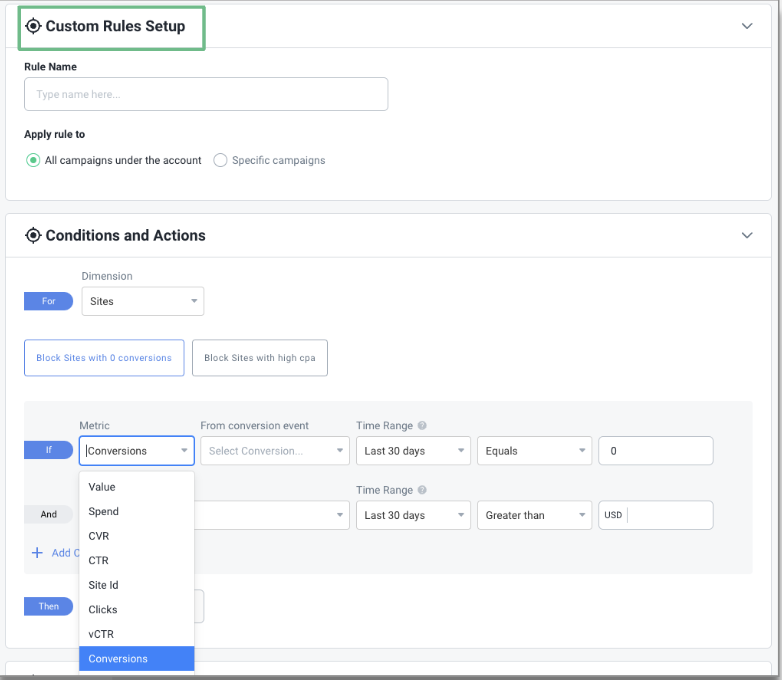Choose CTR from the Metric list

tap(99, 560)
